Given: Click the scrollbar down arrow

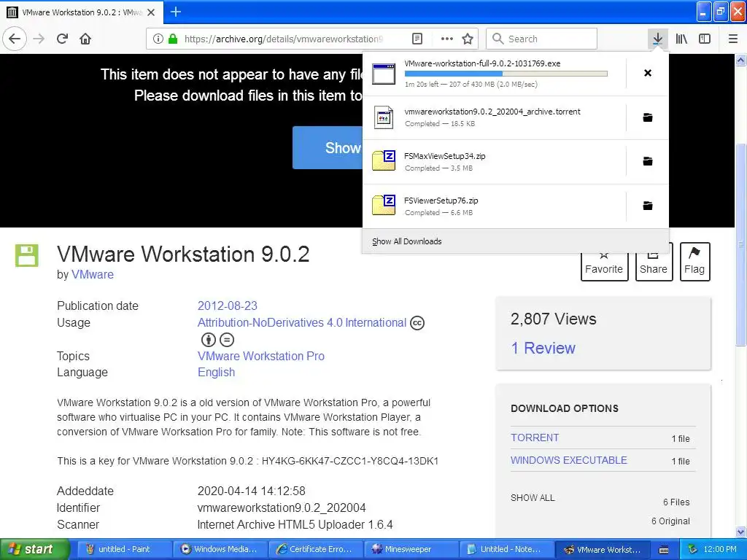Looking at the screenshot, I should click(741, 532).
